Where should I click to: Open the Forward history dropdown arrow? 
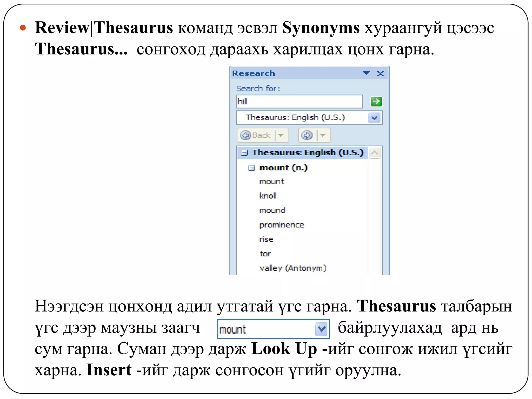click(323, 135)
